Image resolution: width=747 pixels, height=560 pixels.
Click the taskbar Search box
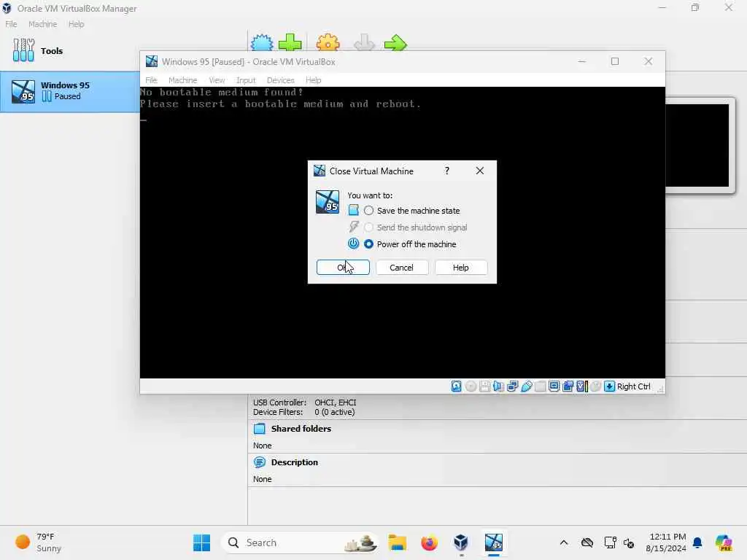point(300,542)
